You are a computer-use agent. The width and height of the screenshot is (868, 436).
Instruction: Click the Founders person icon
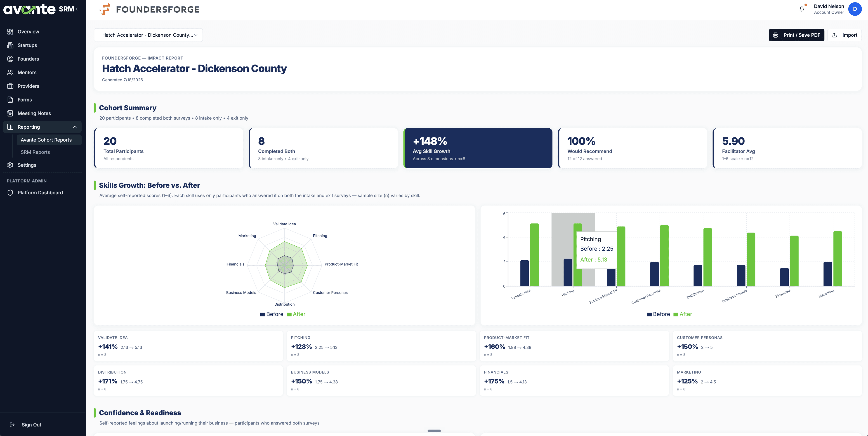pyautogui.click(x=10, y=59)
